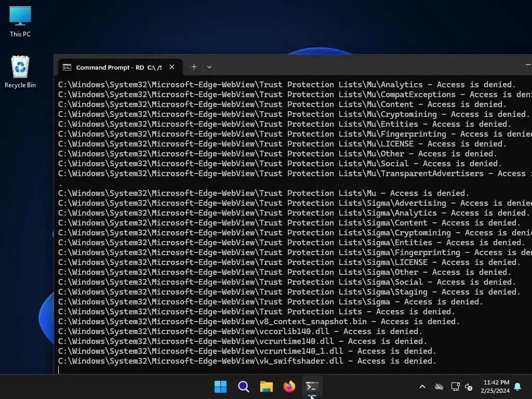
Task: Close the Command Prompt tab
Action: [x=171, y=67]
